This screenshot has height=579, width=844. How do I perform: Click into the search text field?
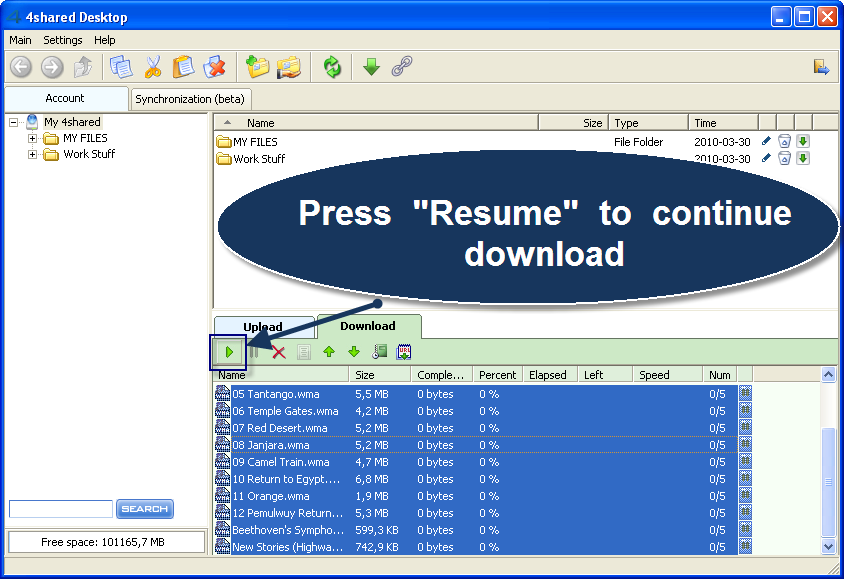(x=61, y=509)
